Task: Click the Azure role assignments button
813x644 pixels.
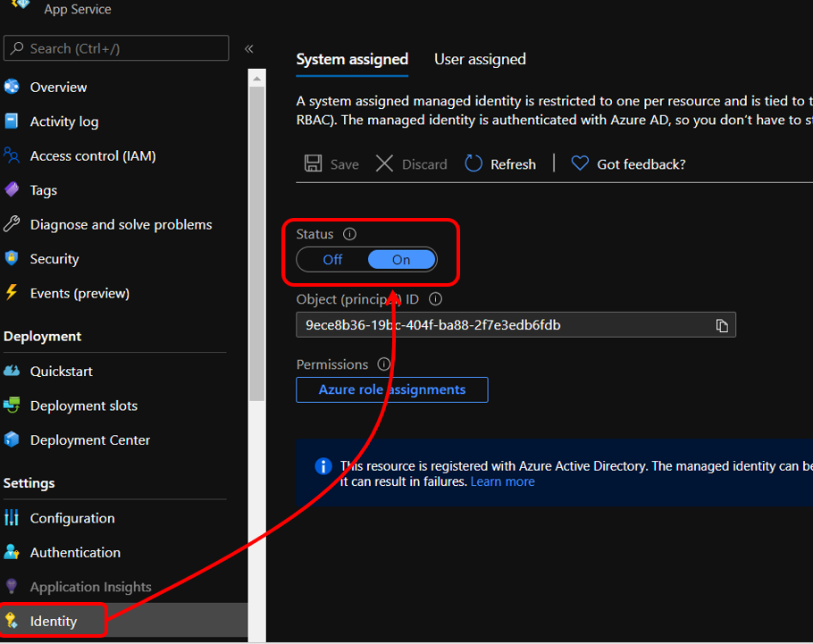Action: click(392, 389)
